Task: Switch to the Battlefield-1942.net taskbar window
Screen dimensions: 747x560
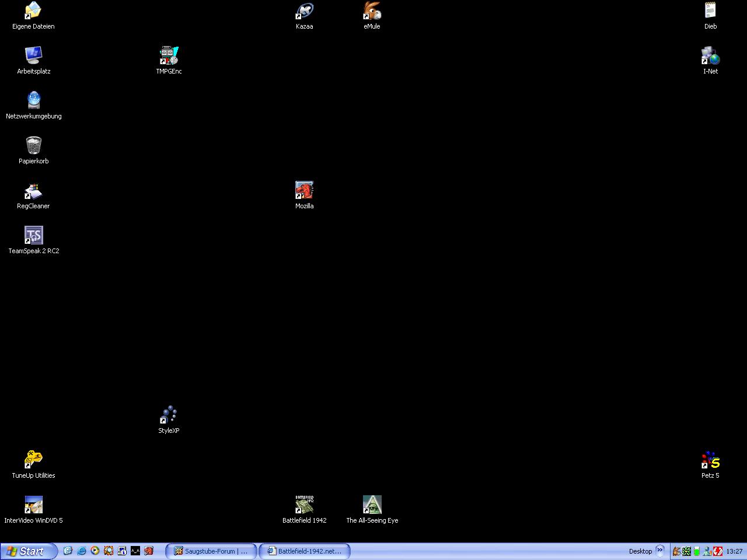Action: [305, 551]
